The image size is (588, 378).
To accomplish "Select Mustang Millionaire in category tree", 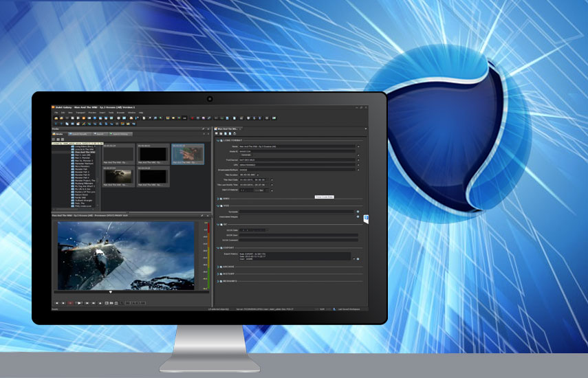I will click(x=82, y=184).
